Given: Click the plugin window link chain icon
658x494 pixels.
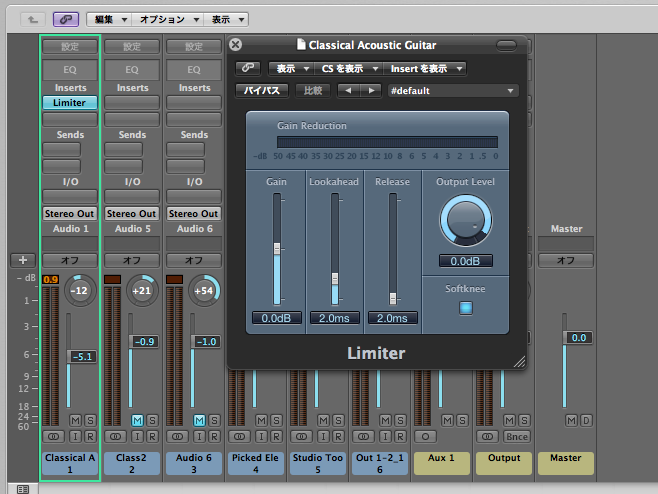Looking at the screenshot, I should point(248,68).
